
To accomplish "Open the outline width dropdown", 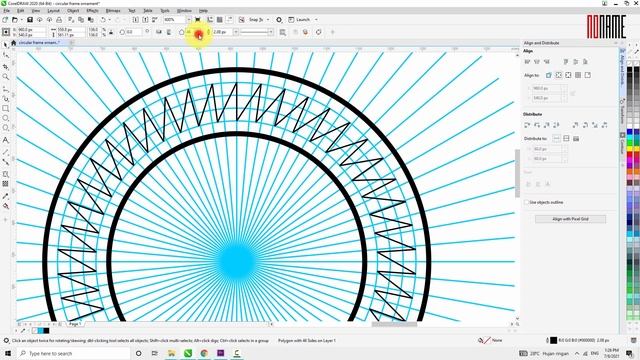I will (x=236, y=32).
